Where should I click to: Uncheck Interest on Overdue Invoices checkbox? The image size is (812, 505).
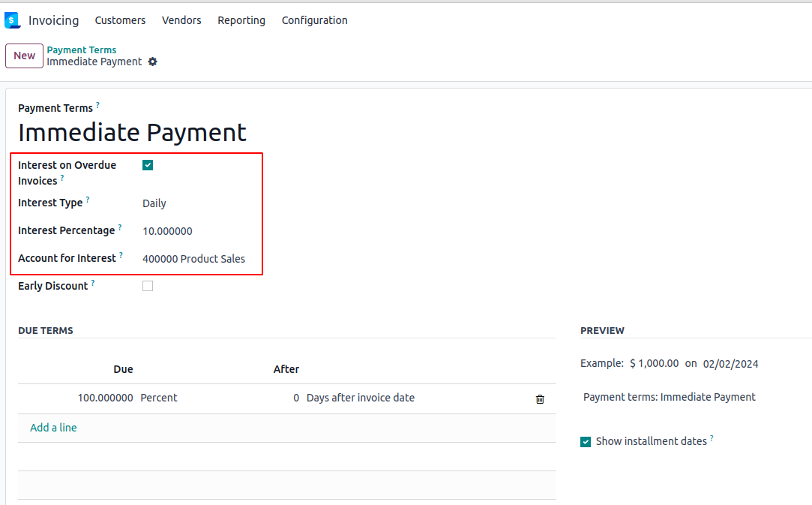coord(148,165)
